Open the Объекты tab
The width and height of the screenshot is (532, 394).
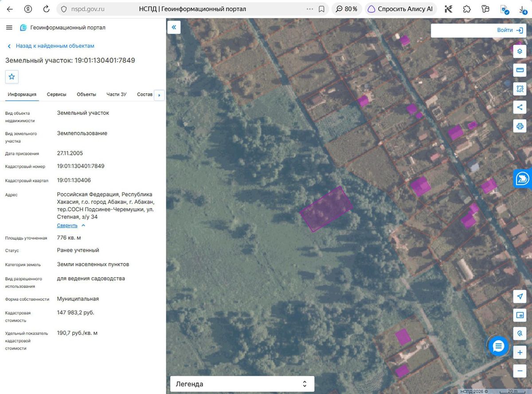coord(86,94)
